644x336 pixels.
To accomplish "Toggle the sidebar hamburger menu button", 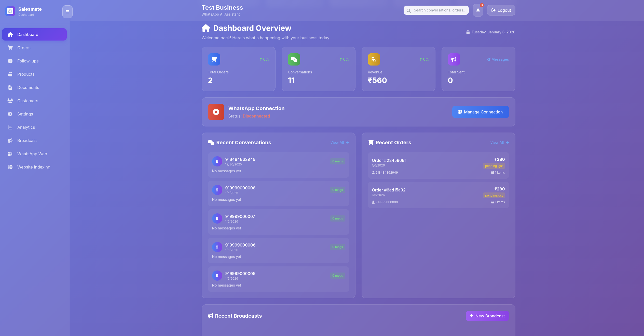I will pyautogui.click(x=67, y=12).
